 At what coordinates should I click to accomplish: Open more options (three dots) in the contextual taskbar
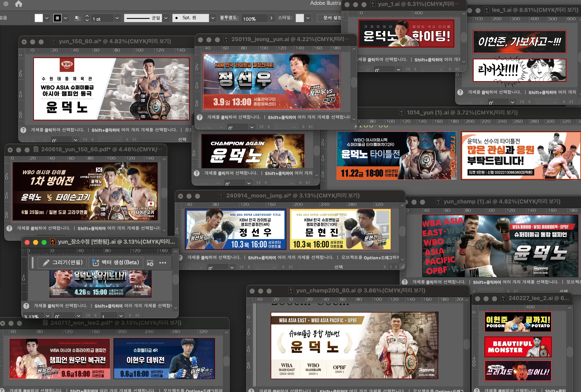coord(163,263)
